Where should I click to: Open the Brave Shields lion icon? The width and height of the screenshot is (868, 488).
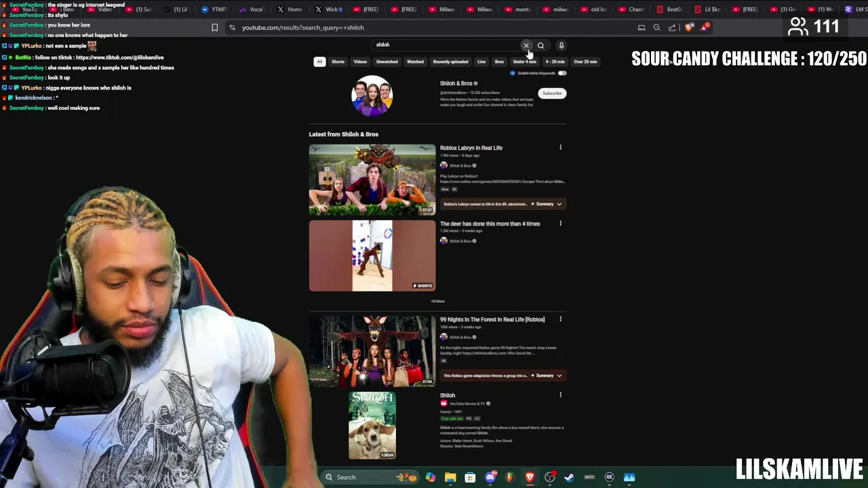(689, 28)
